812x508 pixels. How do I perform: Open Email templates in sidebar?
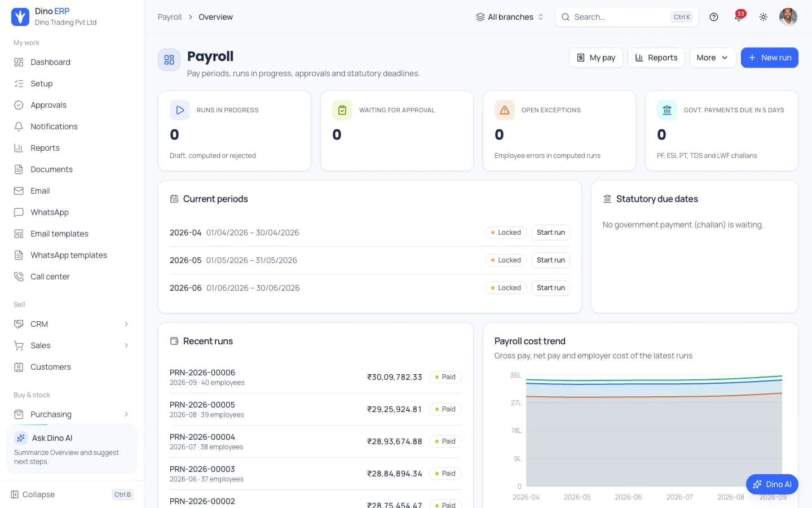[x=72, y=234]
